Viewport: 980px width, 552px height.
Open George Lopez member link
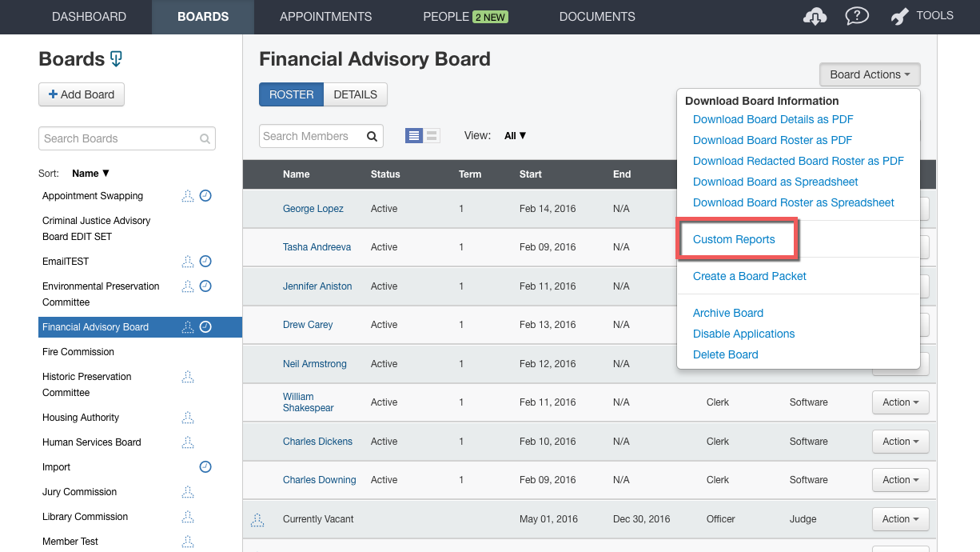coord(313,209)
